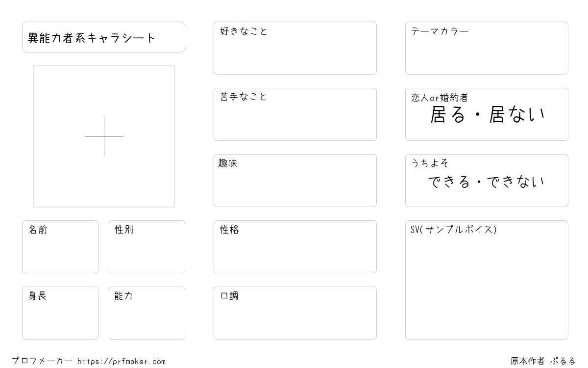
Task: Open the https://prfmaker.com link
Action: (122, 362)
